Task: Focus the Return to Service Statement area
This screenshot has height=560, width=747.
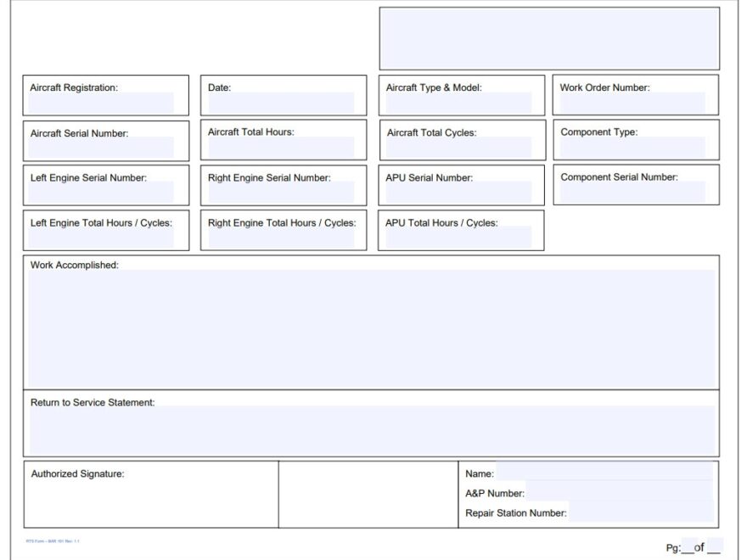Action: click(372, 429)
